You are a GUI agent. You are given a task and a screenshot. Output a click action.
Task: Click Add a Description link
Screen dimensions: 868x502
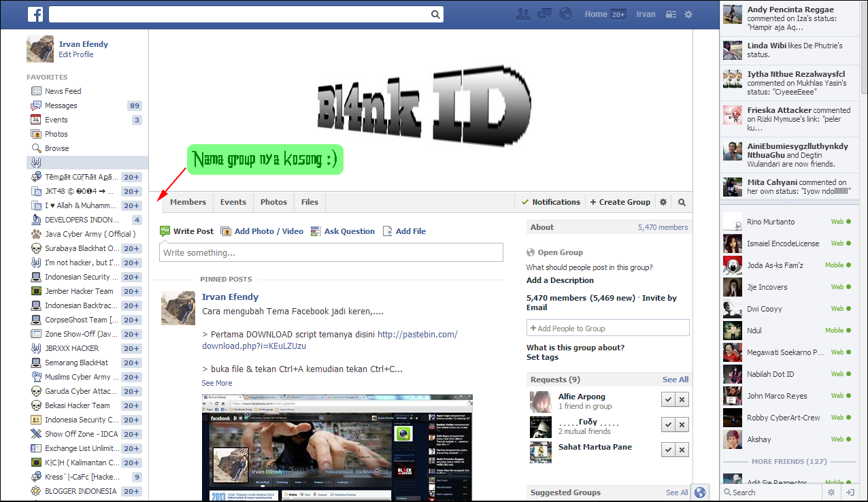pos(560,280)
